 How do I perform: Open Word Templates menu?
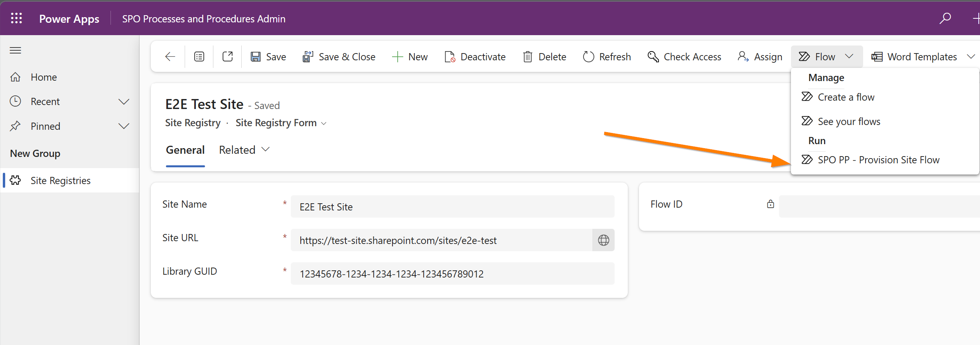point(914,57)
